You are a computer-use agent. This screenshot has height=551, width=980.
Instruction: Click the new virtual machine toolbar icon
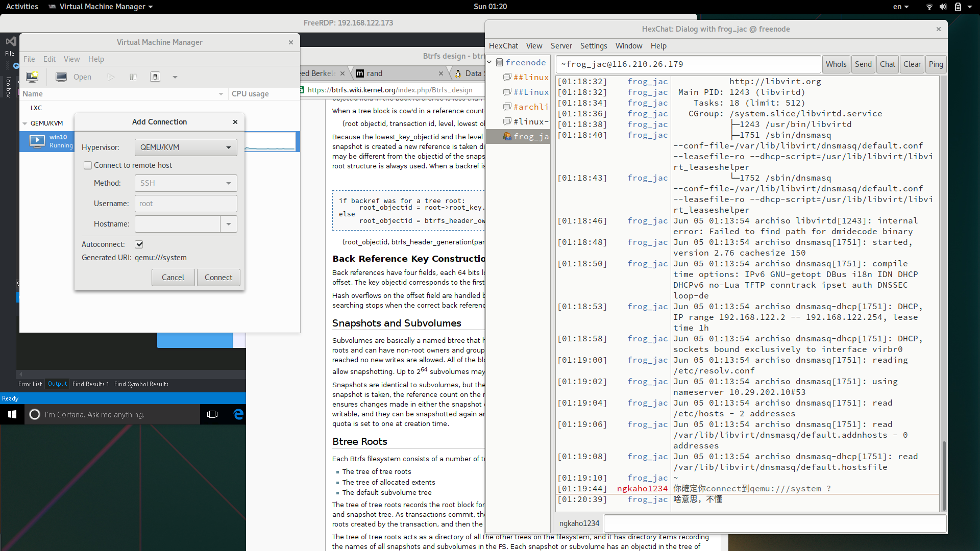point(33,77)
